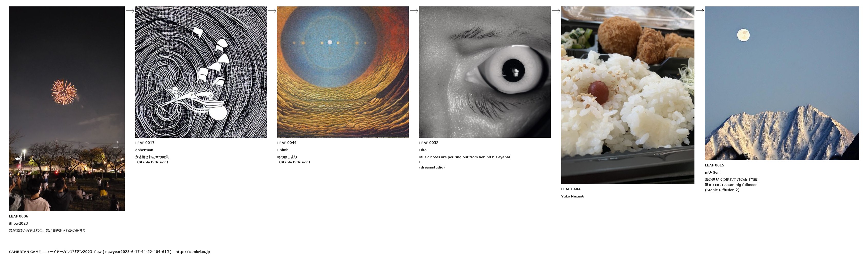
Task: Open the fireworks night photo
Action: (67, 109)
